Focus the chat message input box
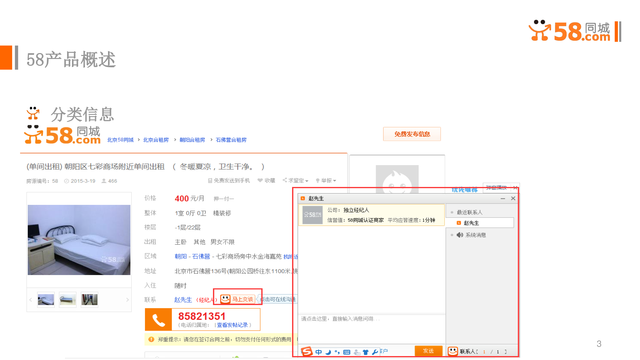 [371, 329]
